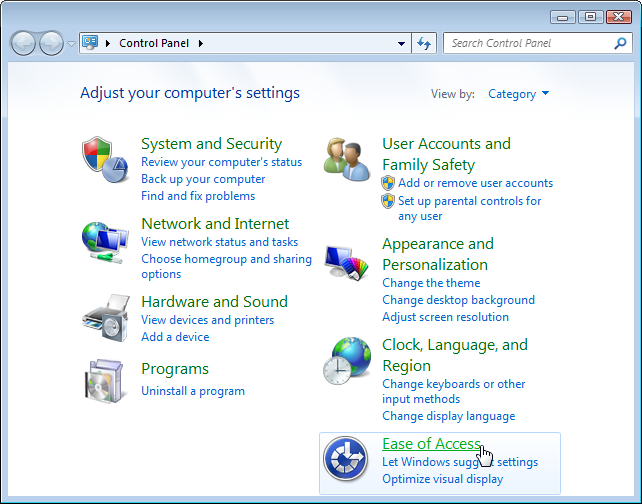Viewport: 642px width, 504px height.
Task: Select Uninstall a program link
Action: 193,391
